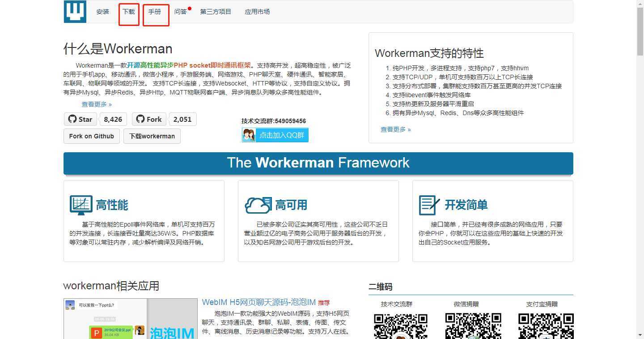Click the 二维码 heading
The image size is (644, 339).
coord(380,287)
